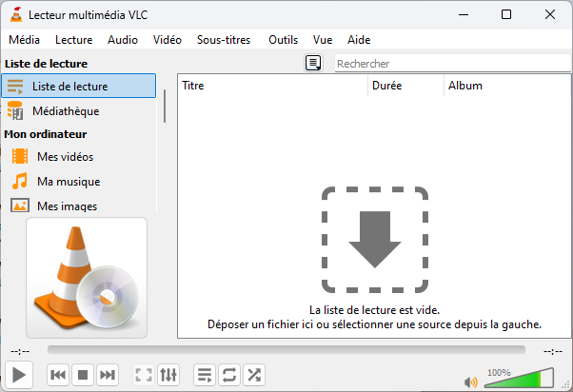Change playlist view mode icon
This screenshot has width=573, height=392.
click(313, 63)
